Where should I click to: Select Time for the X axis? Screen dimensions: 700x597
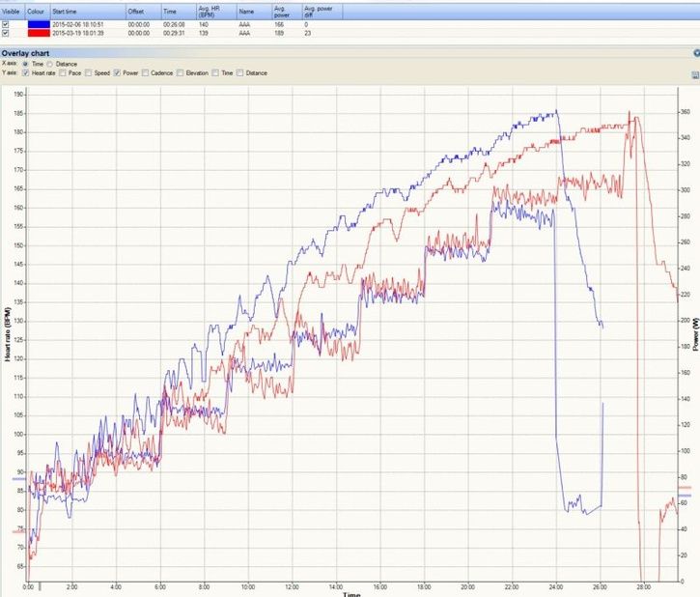[26, 63]
